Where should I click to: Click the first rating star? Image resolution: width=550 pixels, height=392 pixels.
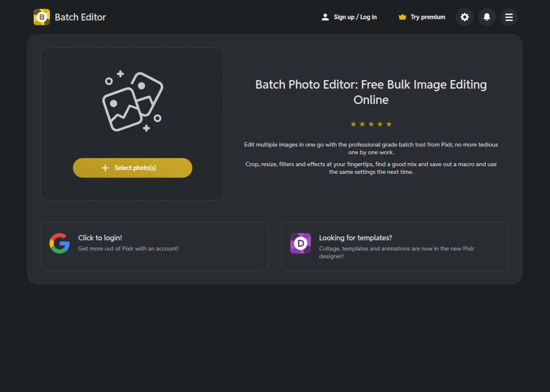click(x=353, y=124)
